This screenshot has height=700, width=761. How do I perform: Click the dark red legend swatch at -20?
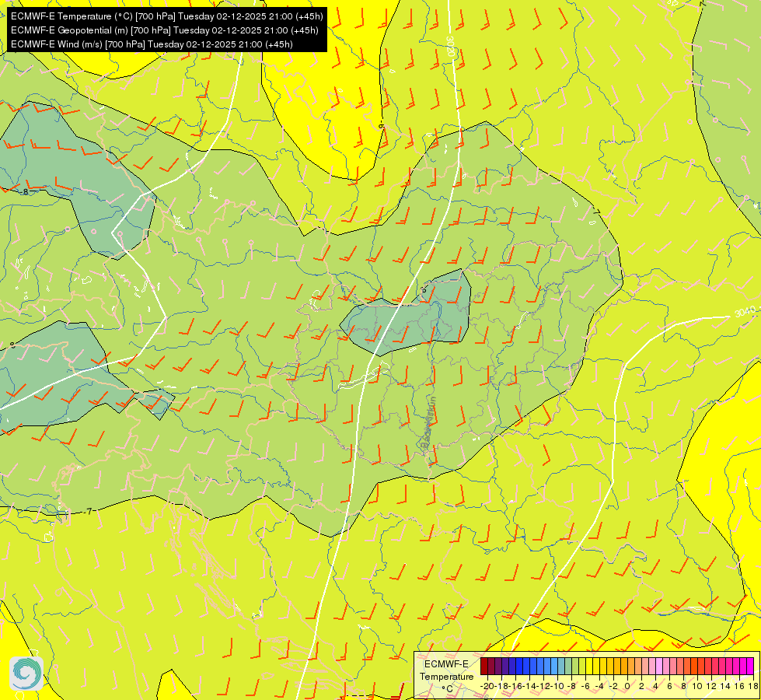pos(483,666)
